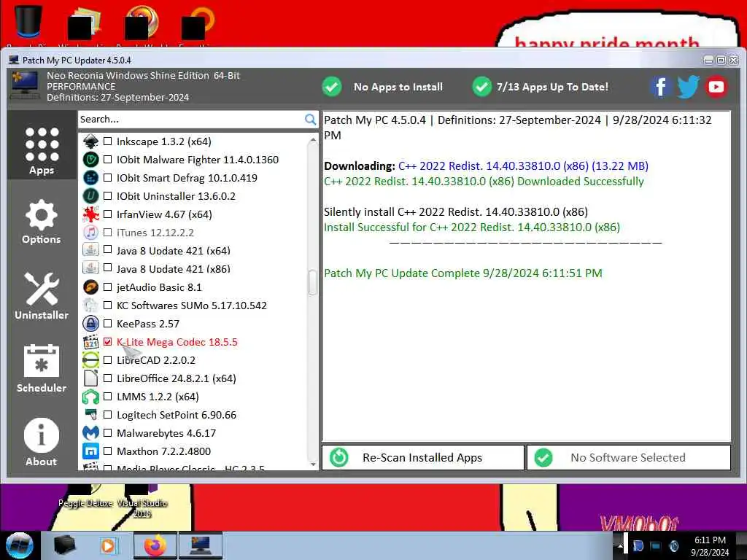The image size is (747, 560).
Task: Click the KeePass lock icon
Action: point(90,323)
